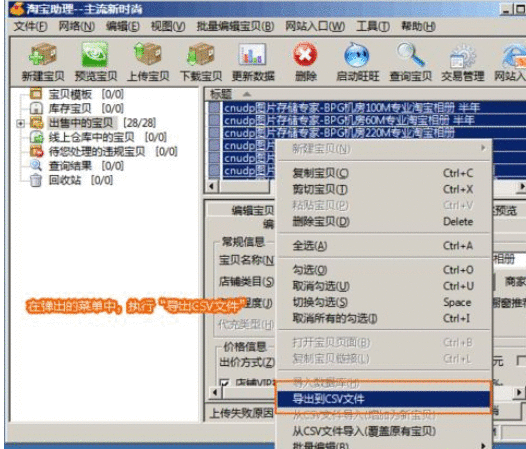Choose 复制宝贝(C) in context menu
526x449 pixels.
[x=383, y=173]
